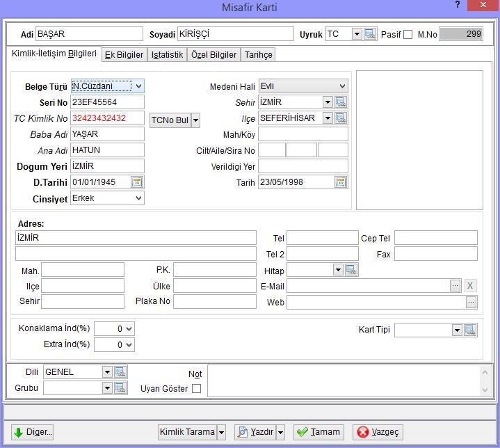Viewport: 500px width, 448px height.
Task: Click the Ülke input field
Action: pos(215,286)
